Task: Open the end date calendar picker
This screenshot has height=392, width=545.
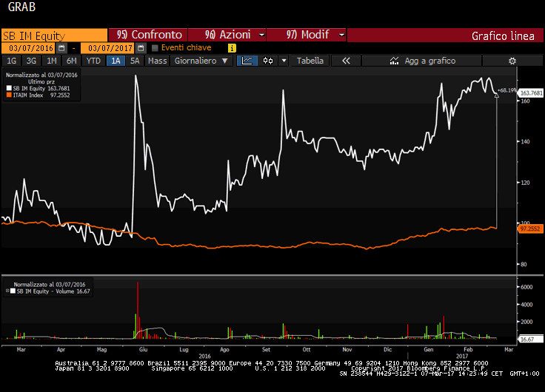Action: pyautogui.click(x=141, y=48)
